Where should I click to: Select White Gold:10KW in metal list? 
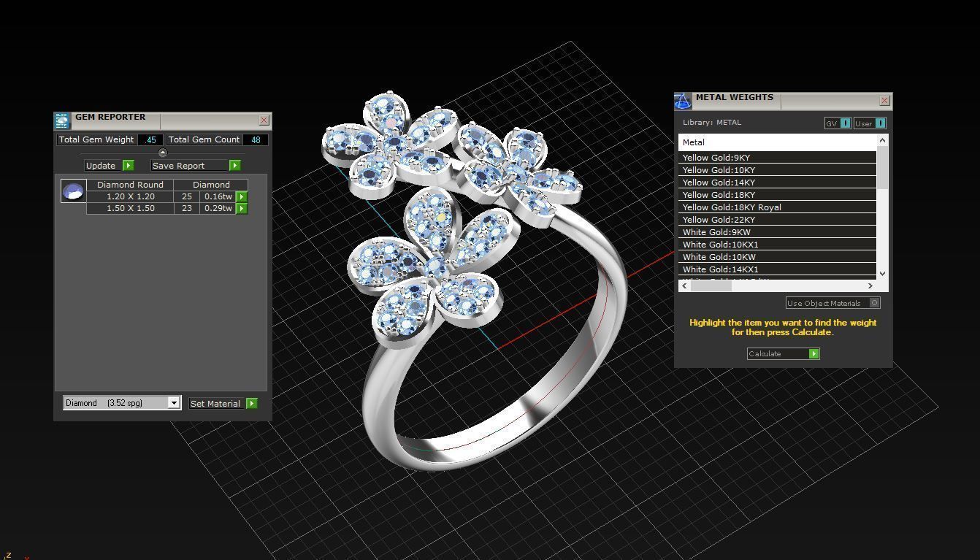pyautogui.click(x=777, y=257)
